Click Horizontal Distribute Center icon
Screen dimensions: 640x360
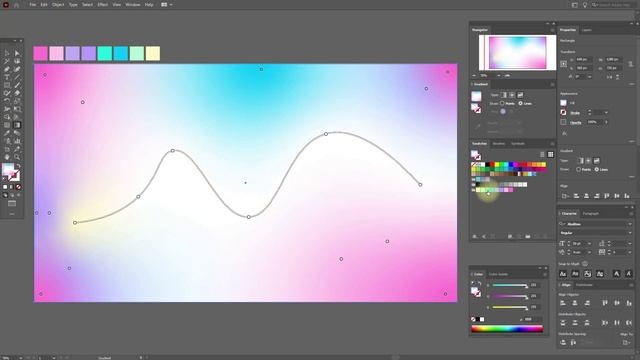pyautogui.click(x=617, y=322)
